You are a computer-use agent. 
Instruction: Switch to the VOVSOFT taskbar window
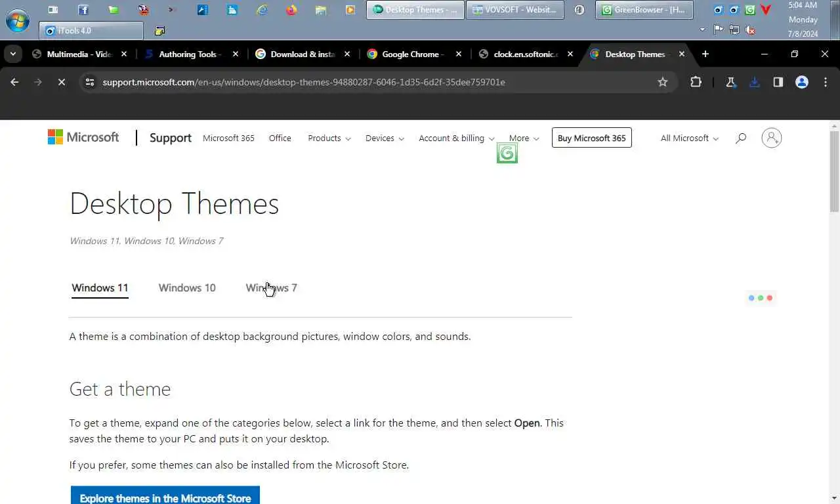pos(514,10)
